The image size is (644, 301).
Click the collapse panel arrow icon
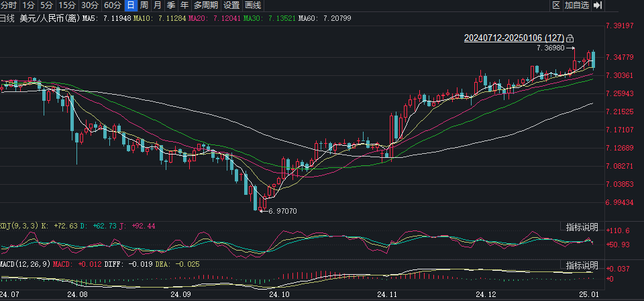[598, 5]
